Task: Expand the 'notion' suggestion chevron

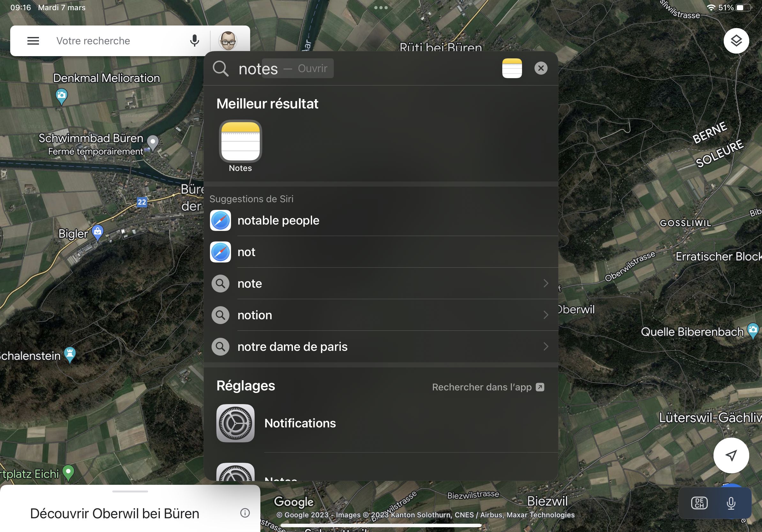Action: [x=546, y=315]
